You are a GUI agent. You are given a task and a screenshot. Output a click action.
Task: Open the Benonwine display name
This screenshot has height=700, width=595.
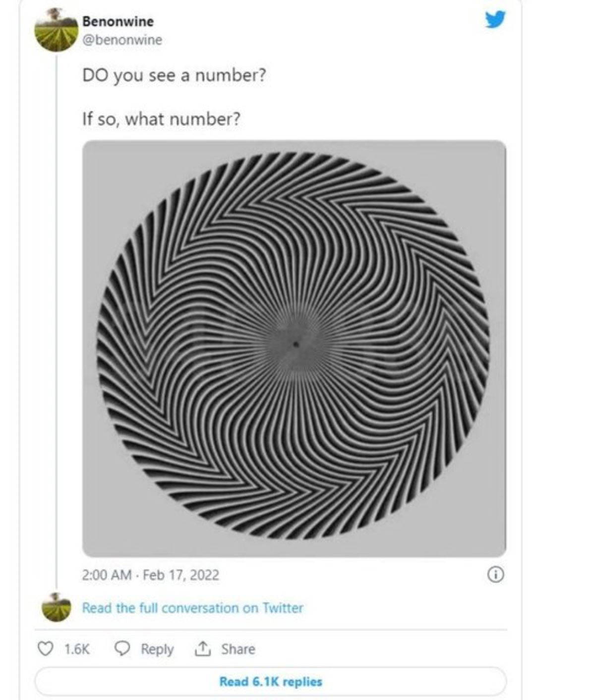pos(118,21)
